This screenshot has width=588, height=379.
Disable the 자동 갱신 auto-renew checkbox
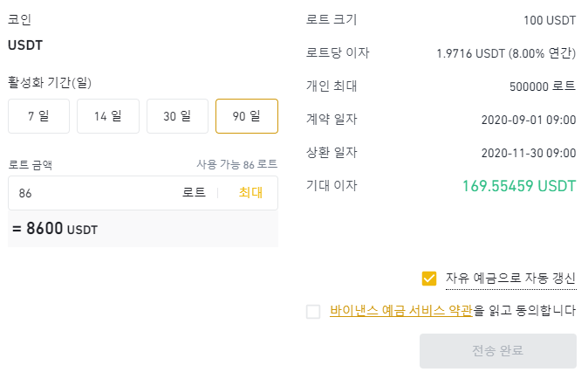(428, 279)
